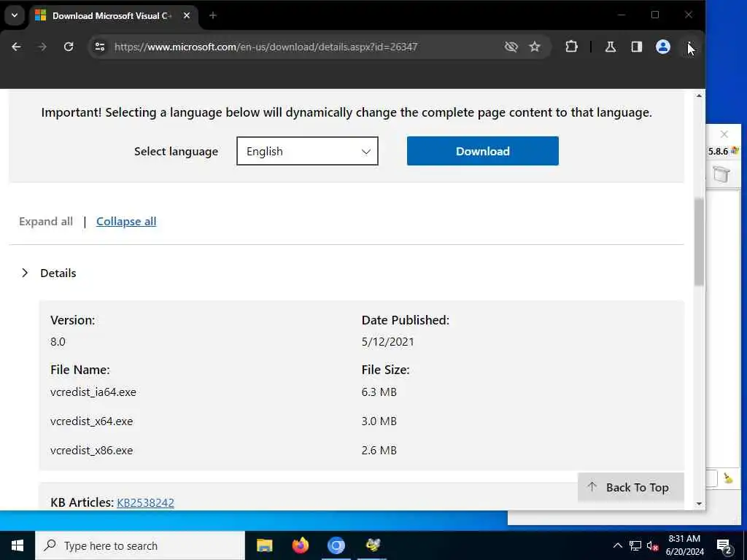Open the tab search dropdown arrow

[15, 15]
